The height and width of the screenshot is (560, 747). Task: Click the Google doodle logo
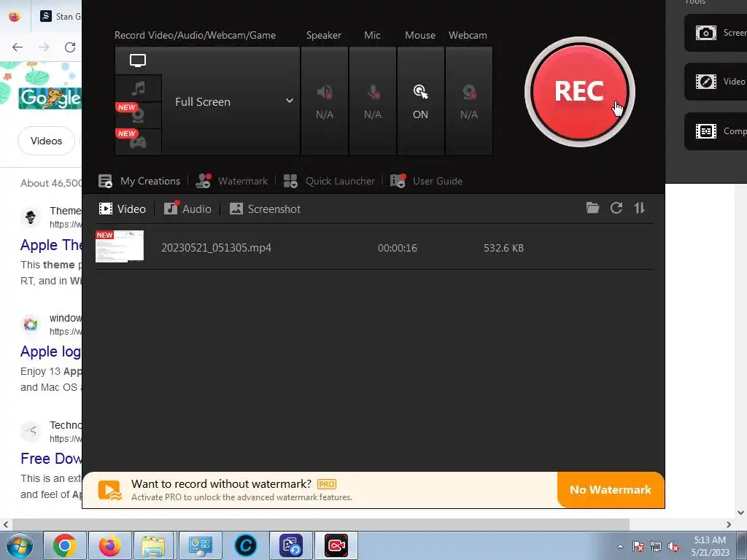coord(50,98)
